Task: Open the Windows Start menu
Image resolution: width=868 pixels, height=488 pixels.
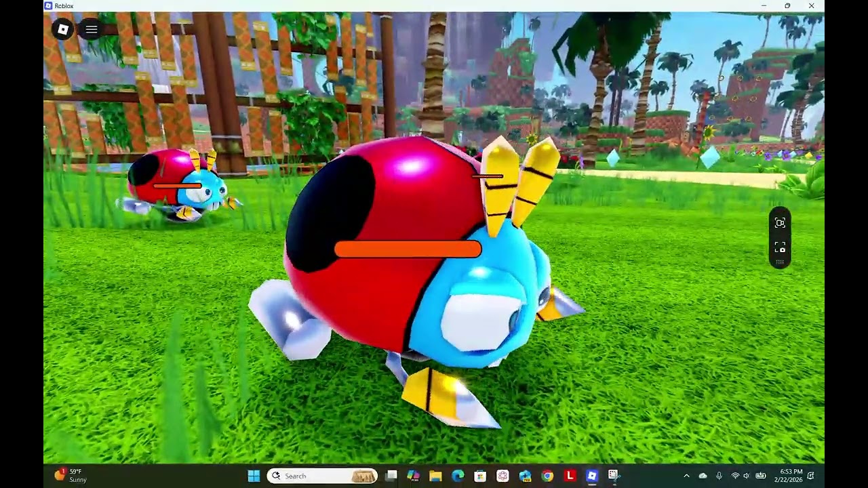Action: click(254, 476)
